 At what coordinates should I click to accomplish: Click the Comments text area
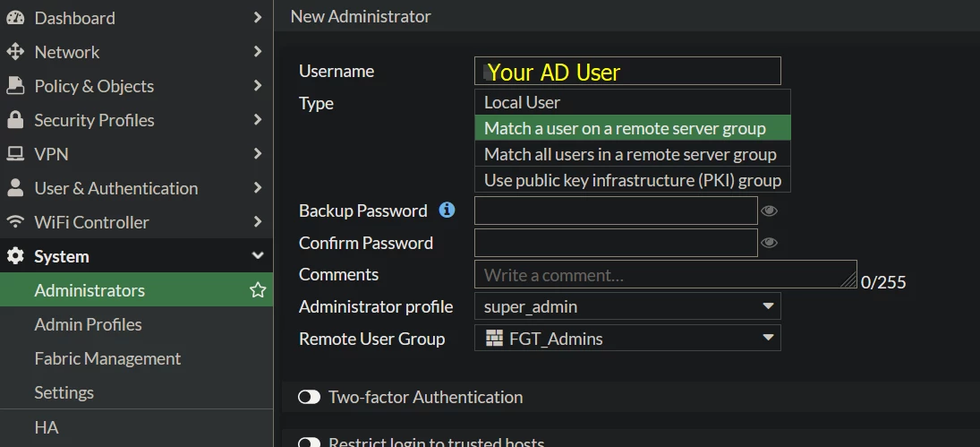coord(666,274)
